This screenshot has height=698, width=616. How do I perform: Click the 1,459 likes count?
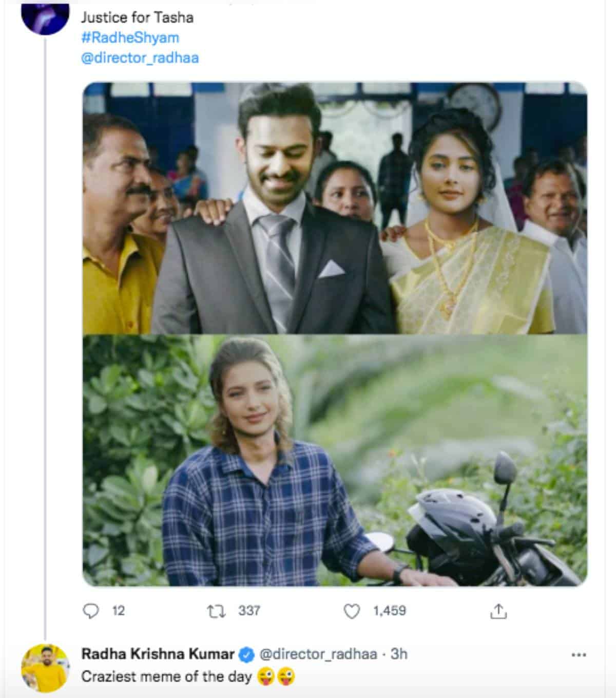click(389, 611)
